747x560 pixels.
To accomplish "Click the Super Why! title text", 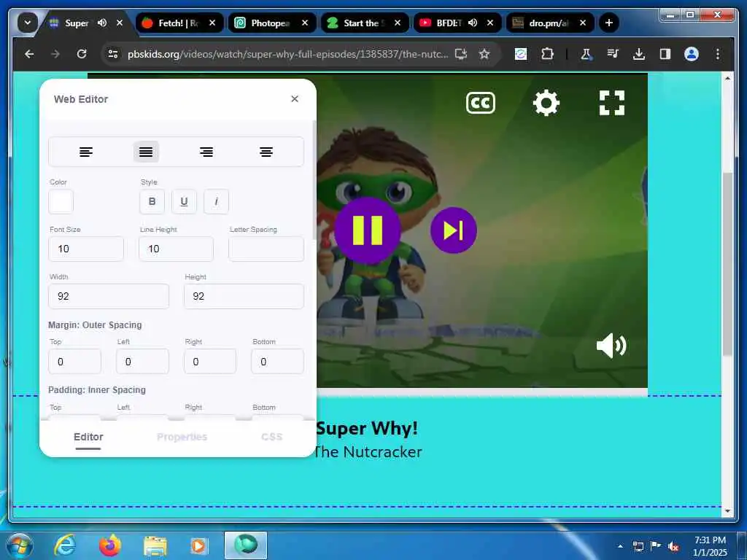I will click(367, 428).
